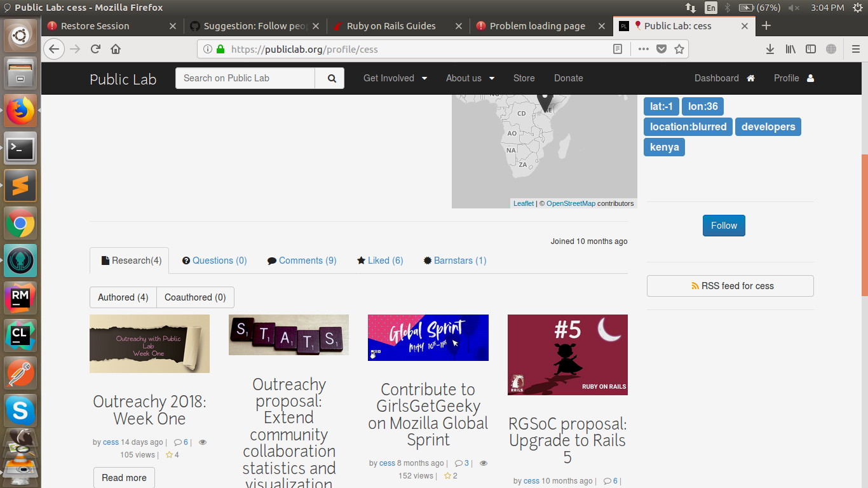Click the Public Lab logo text
868x488 pixels.
click(x=123, y=79)
